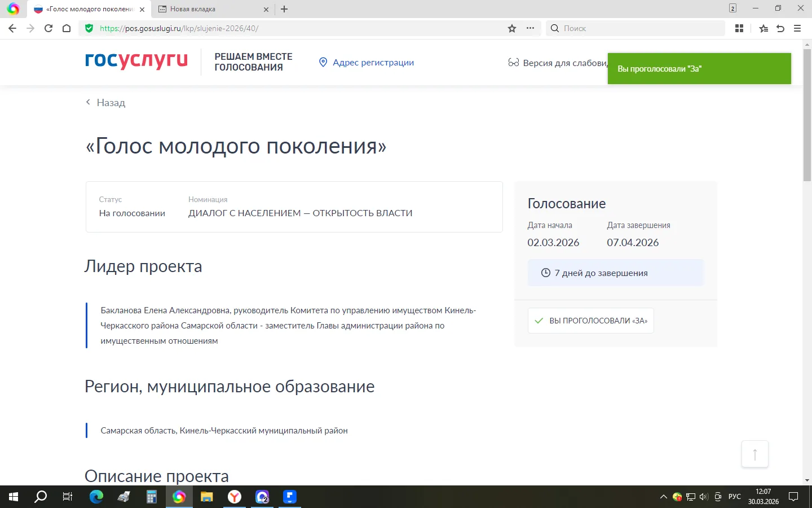Dismiss the green Вы проголосовали "За" notification
This screenshot has height=508, width=812.
699,68
